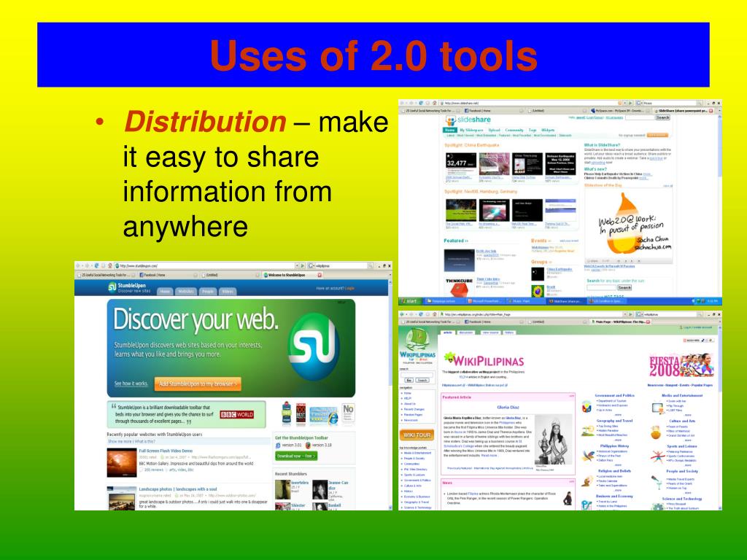Click the Geography and Travel portal icon
Screen dimensions: 747x560
pyautogui.click(x=587, y=431)
